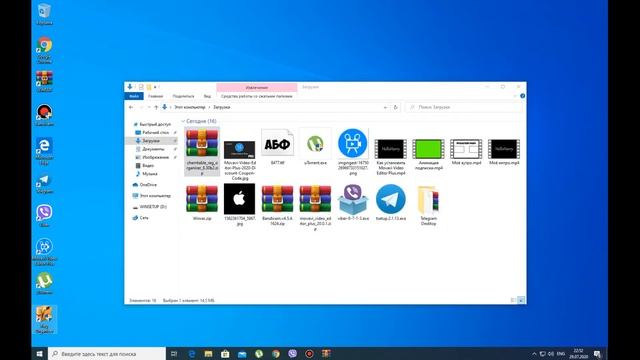Open the Главная ribbon tab

click(156, 96)
